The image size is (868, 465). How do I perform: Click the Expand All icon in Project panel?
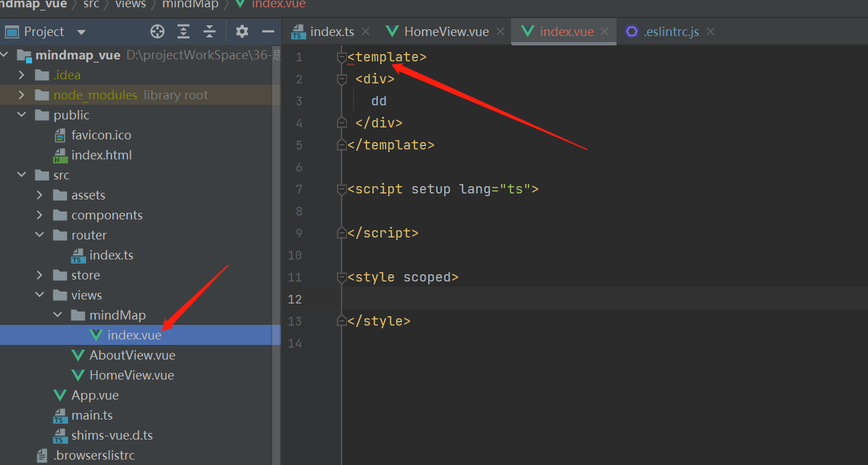(183, 31)
